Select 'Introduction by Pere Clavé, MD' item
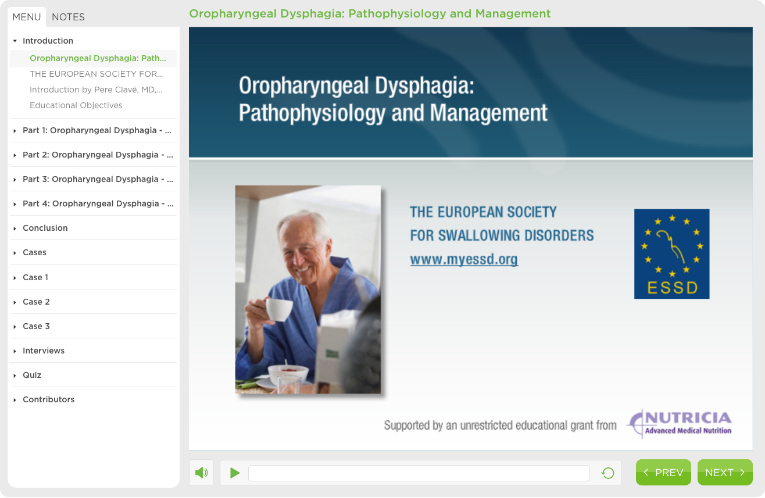 [x=96, y=90]
